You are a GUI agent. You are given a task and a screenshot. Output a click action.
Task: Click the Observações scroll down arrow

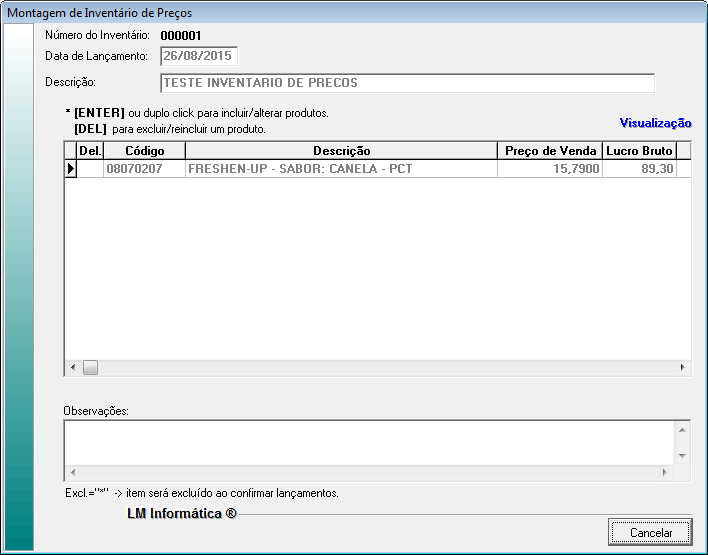pyautogui.click(x=683, y=455)
